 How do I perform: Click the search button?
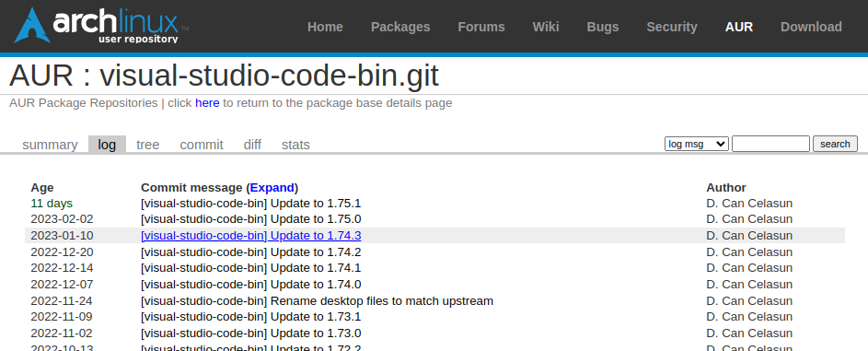pos(835,144)
